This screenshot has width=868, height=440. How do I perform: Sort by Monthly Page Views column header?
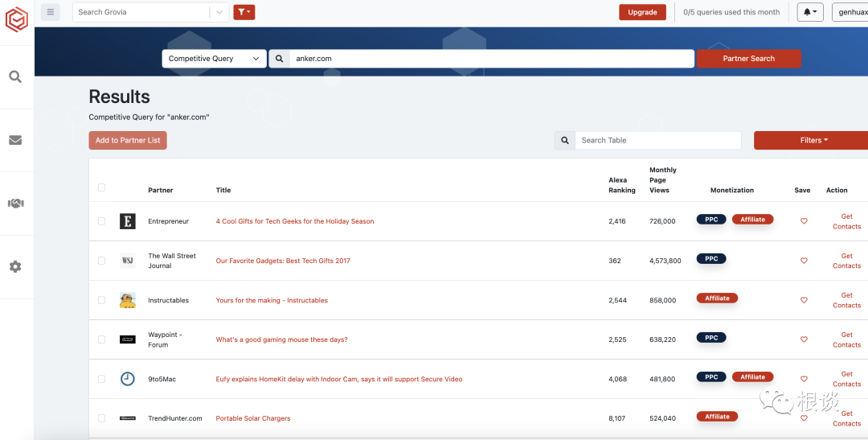point(662,180)
